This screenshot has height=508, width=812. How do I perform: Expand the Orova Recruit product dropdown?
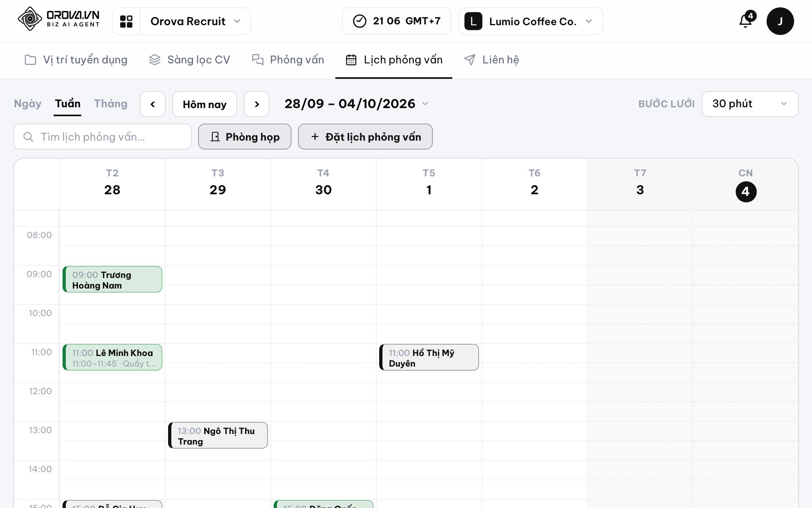coord(195,21)
